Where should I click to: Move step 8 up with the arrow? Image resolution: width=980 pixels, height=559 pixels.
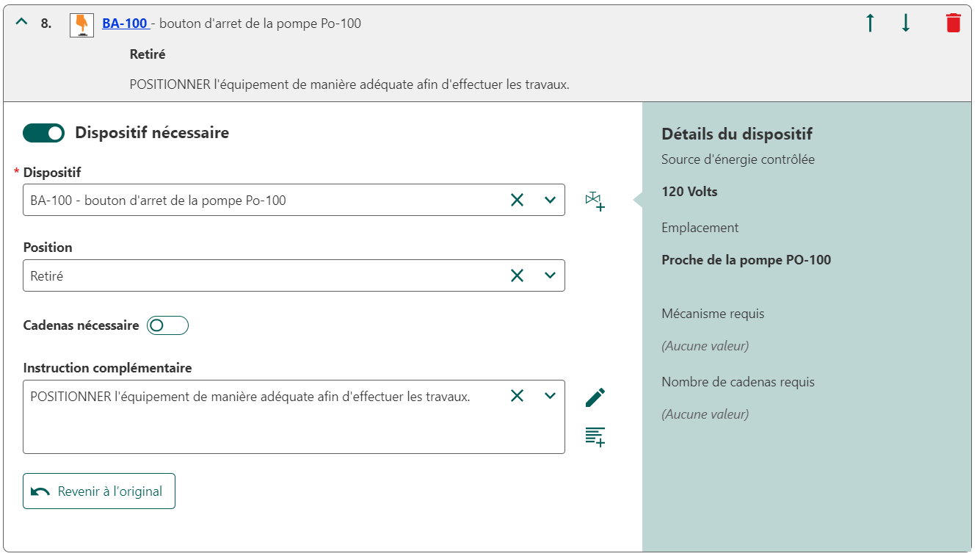coord(870,24)
